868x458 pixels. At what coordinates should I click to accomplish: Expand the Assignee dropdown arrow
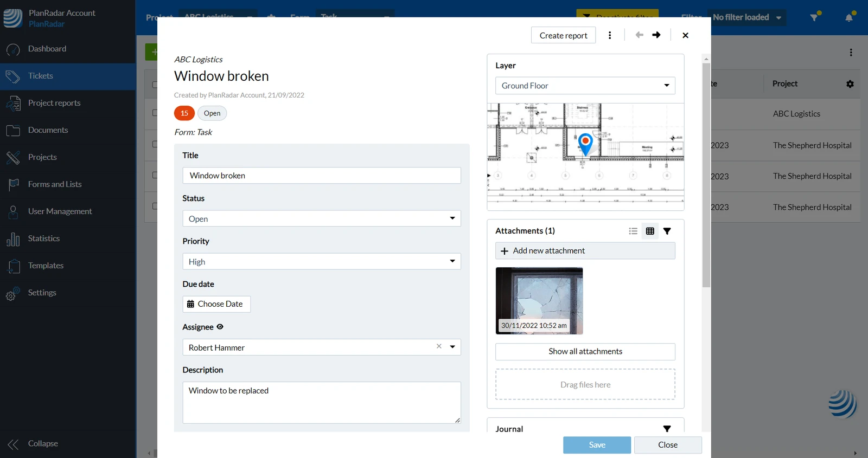452,347
